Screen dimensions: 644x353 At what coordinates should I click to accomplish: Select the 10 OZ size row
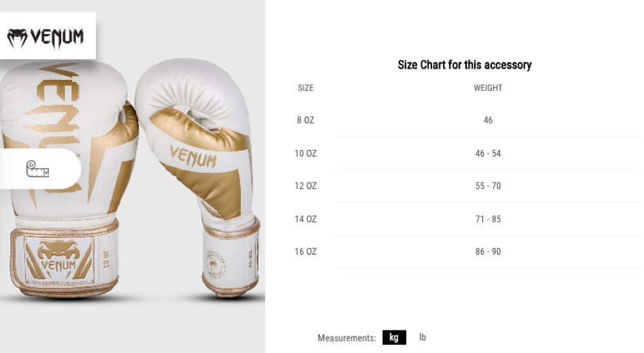(x=306, y=153)
